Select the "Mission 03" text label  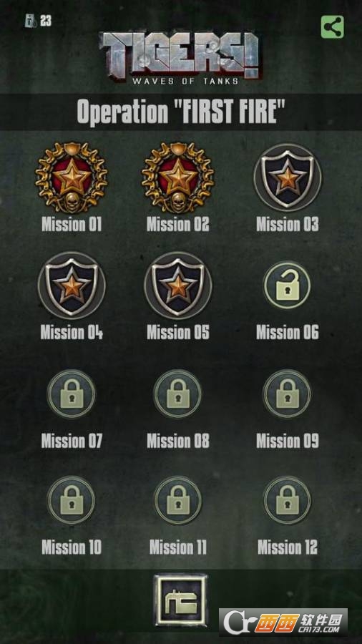[288, 224]
